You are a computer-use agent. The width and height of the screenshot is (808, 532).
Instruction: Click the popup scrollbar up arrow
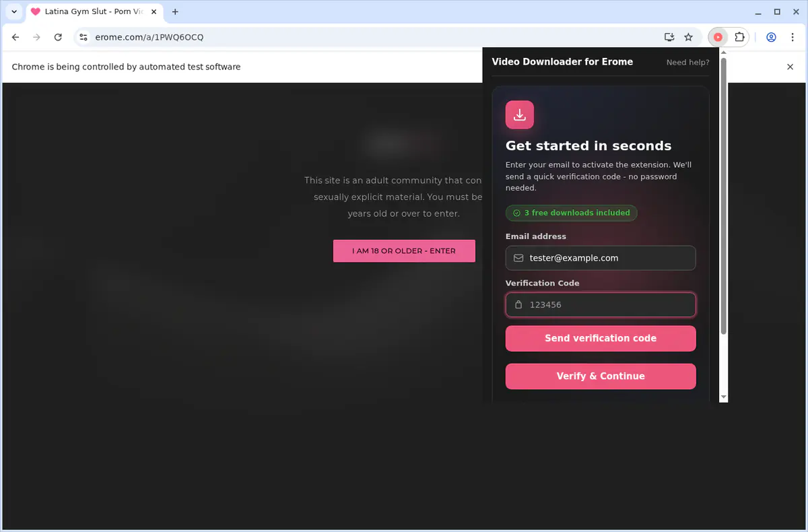[x=724, y=51]
